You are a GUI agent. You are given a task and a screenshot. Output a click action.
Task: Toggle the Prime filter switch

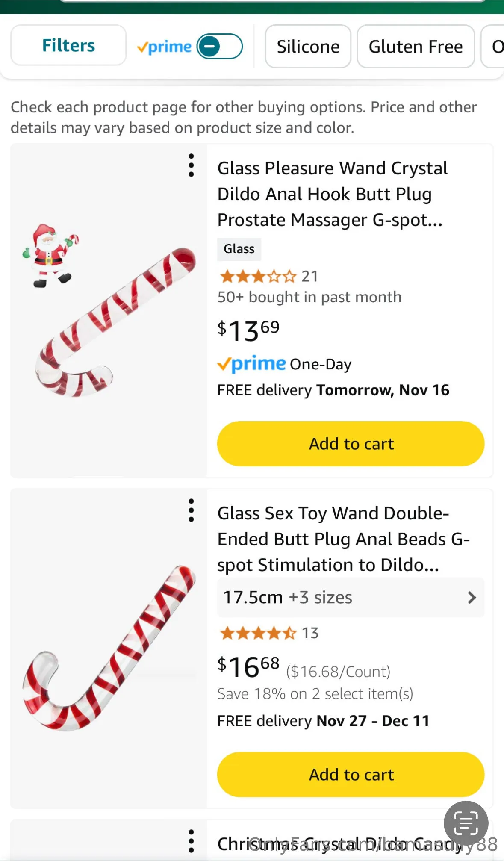[x=219, y=46]
